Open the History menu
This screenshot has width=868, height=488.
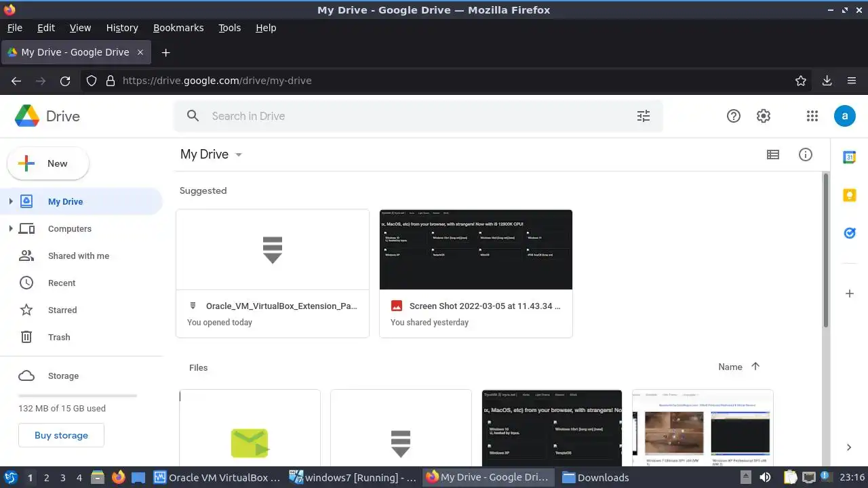pyautogui.click(x=122, y=28)
